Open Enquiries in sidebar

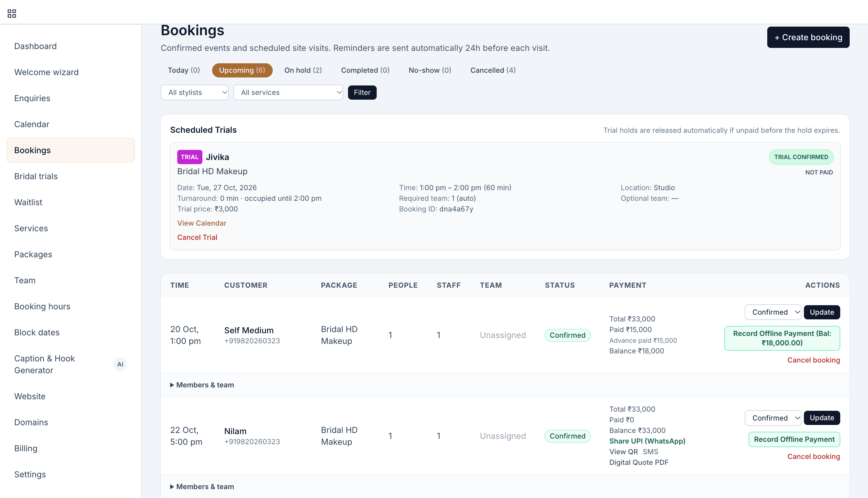click(71, 98)
